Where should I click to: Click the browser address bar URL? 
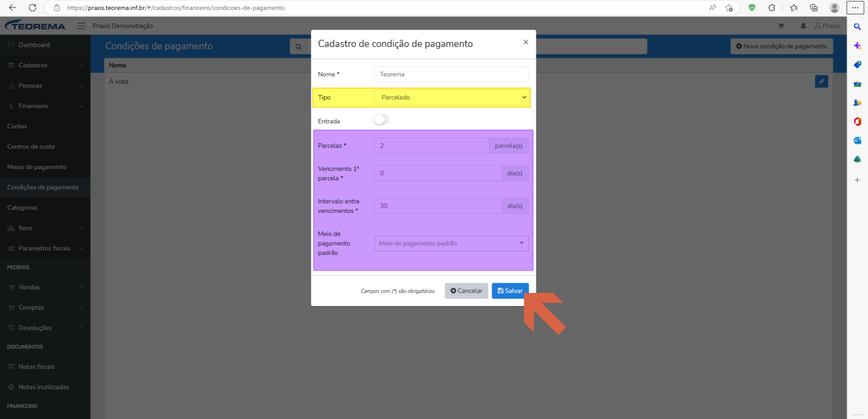(x=176, y=8)
